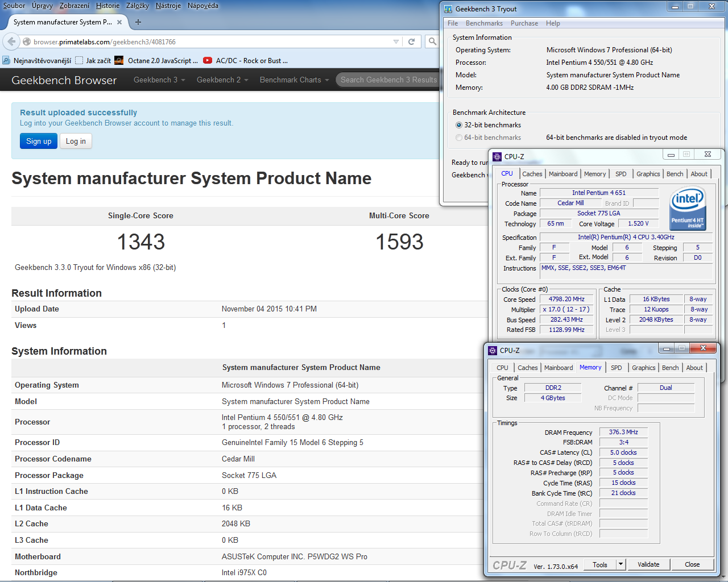Click the Multi-Core Score 1593

tap(399, 242)
